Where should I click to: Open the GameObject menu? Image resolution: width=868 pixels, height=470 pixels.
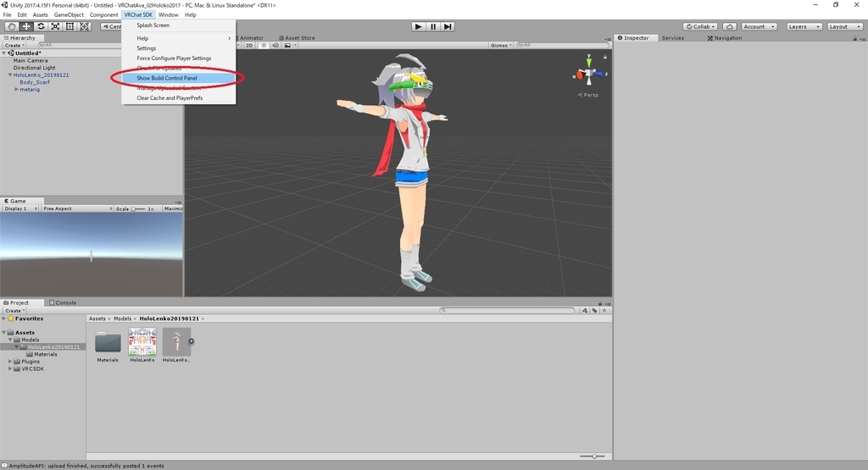coord(69,15)
